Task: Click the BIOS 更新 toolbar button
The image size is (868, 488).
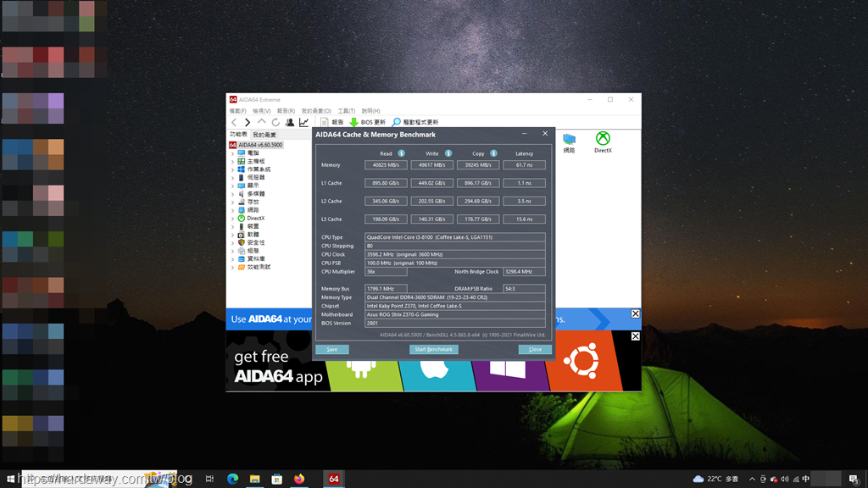Action: (368, 122)
